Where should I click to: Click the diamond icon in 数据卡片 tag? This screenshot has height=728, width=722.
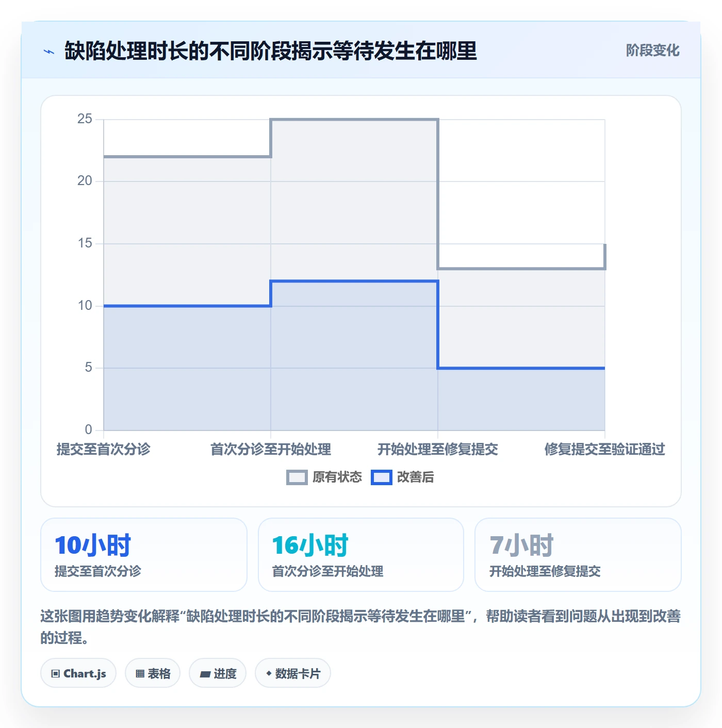pos(269,673)
